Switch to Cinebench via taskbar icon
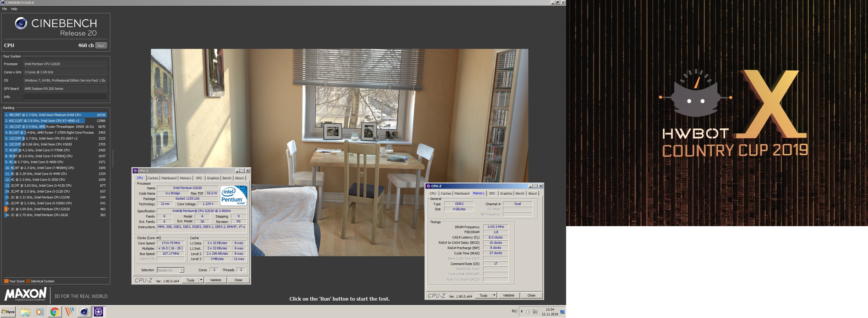This screenshot has width=868, height=318. 84,312
